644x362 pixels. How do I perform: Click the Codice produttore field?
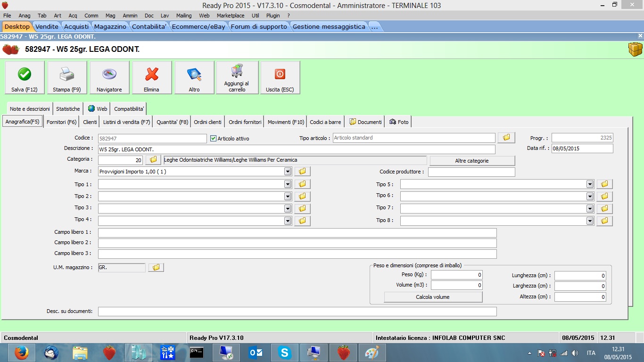coord(471,172)
